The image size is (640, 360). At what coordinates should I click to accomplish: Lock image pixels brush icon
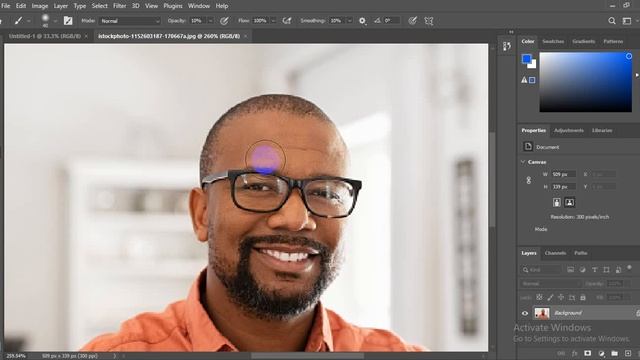(550, 298)
